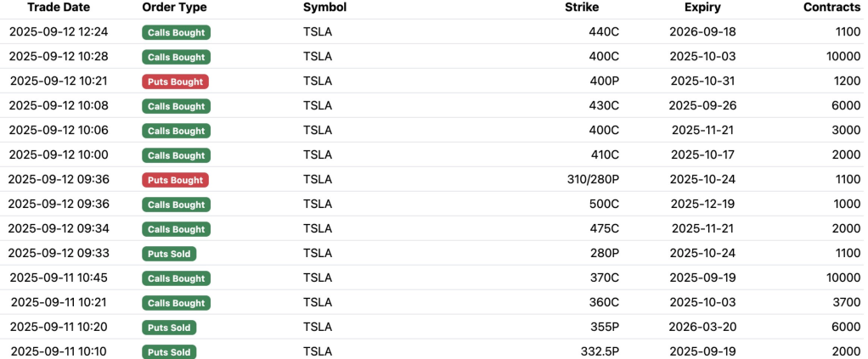Sort by the Contracts column header

pos(831,8)
